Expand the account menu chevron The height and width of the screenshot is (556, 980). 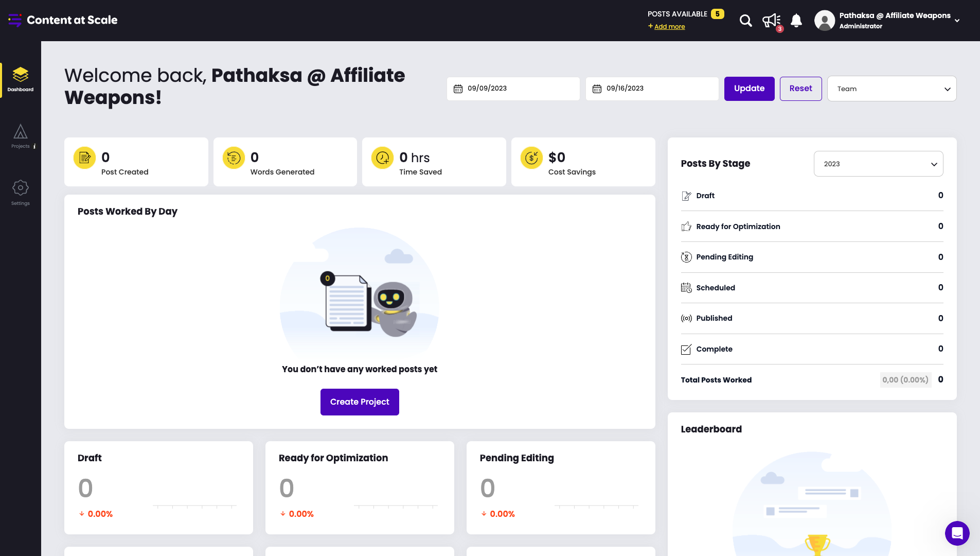(x=957, y=21)
